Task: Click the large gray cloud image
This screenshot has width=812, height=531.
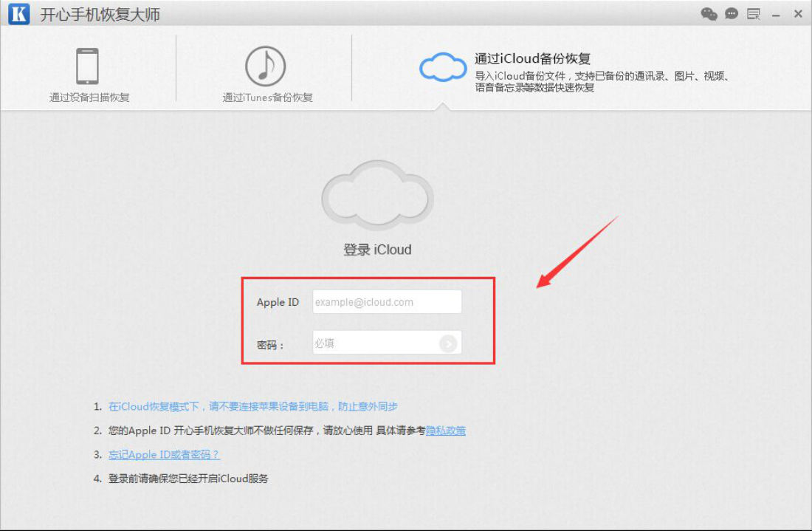Action: [377, 195]
